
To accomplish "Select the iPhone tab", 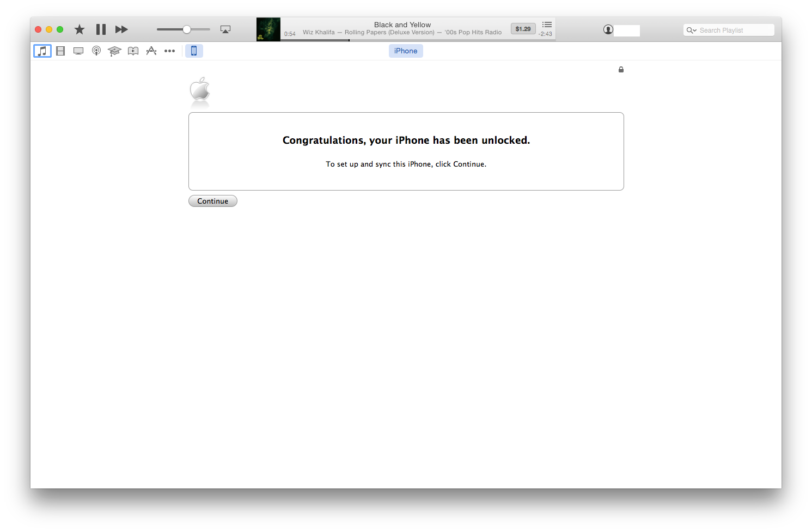I will click(x=406, y=51).
